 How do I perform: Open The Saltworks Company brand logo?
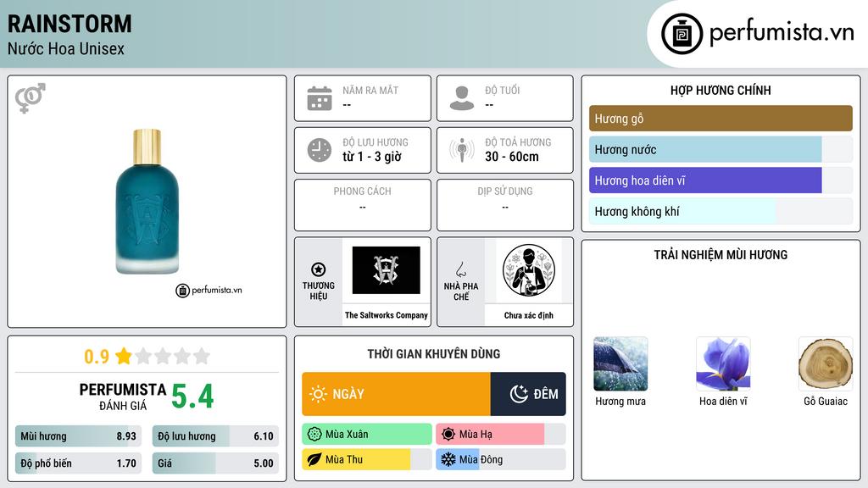coord(386,270)
